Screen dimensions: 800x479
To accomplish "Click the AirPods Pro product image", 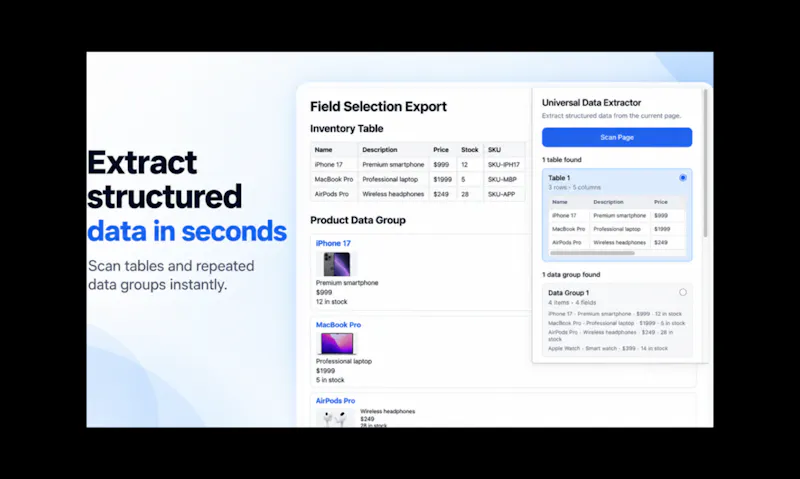I will coord(335,418).
